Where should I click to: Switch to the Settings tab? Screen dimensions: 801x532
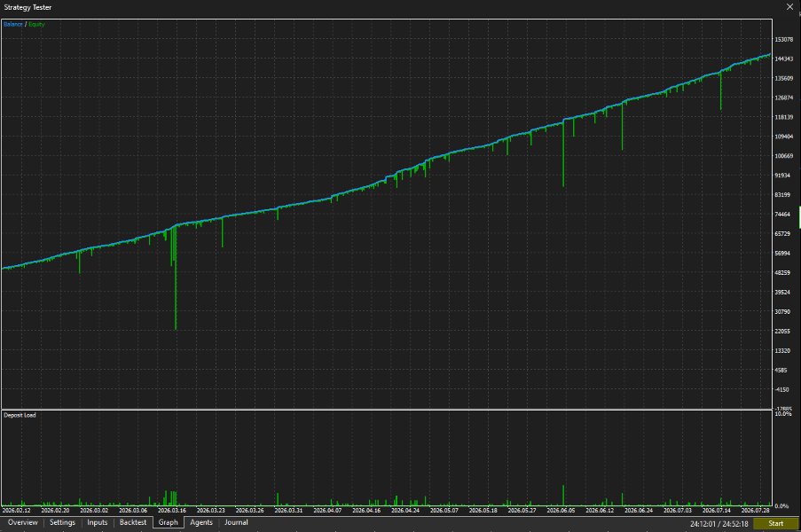pos(62,522)
